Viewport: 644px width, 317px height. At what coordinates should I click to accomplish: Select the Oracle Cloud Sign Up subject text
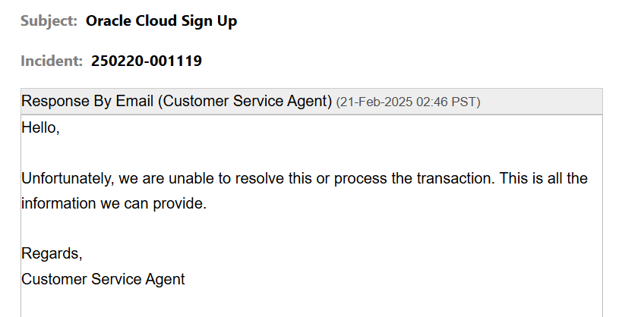162,21
